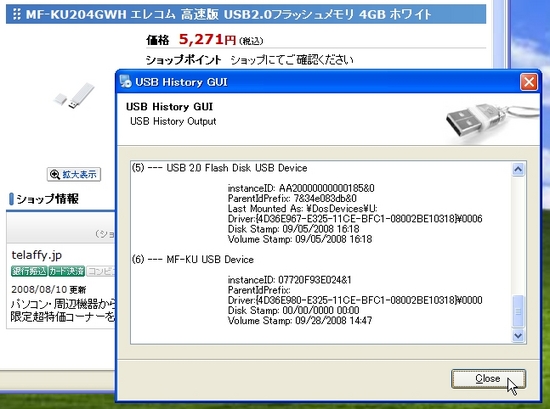The width and height of the screenshot is (550, 409).
Task: Click the カード決済 payment badge
Action: coord(67,271)
